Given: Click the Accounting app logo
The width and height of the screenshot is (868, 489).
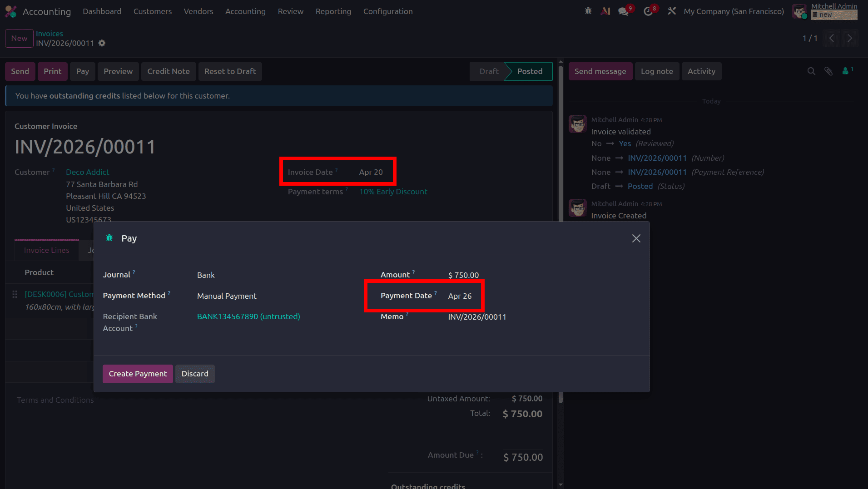Looking at the screenshot, I should (11, 11).
